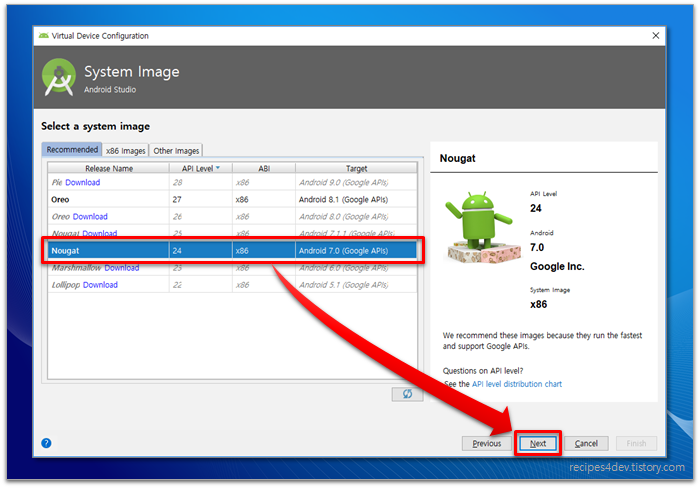Download the Marshmallow system image
Viewport: 700px width, 489px height.
[x=121, y=267]
